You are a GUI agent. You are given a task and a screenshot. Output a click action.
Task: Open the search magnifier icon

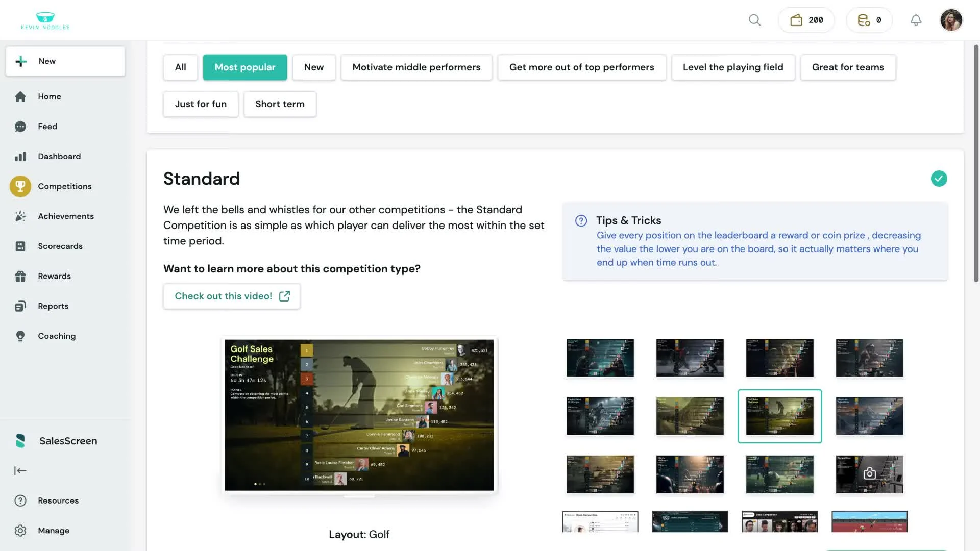pos(754,20)
